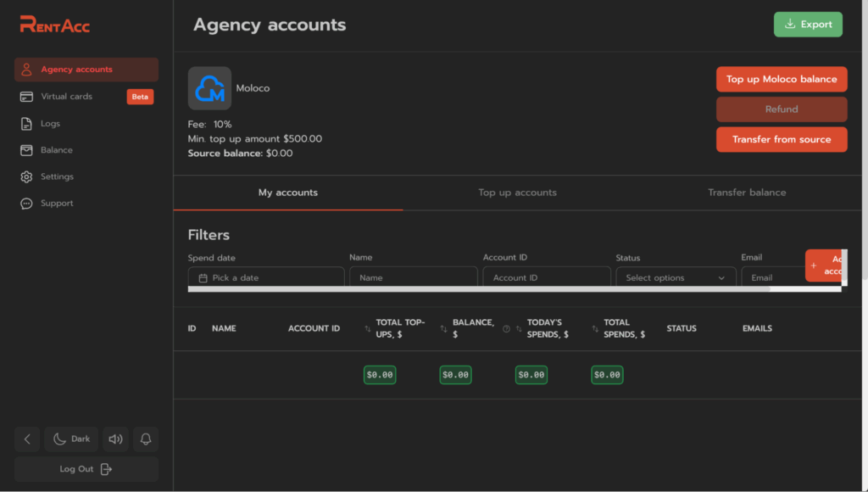Click the filters horizontal scrollbar
Screen dimensions: 868x492
coord(479,289)
